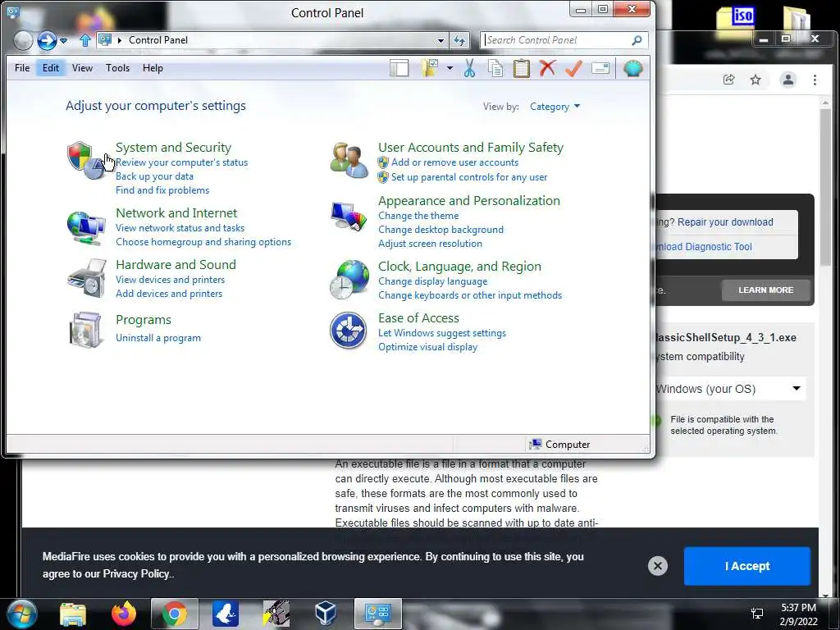
Task: Open the View menu
Action: coord(83,68)
